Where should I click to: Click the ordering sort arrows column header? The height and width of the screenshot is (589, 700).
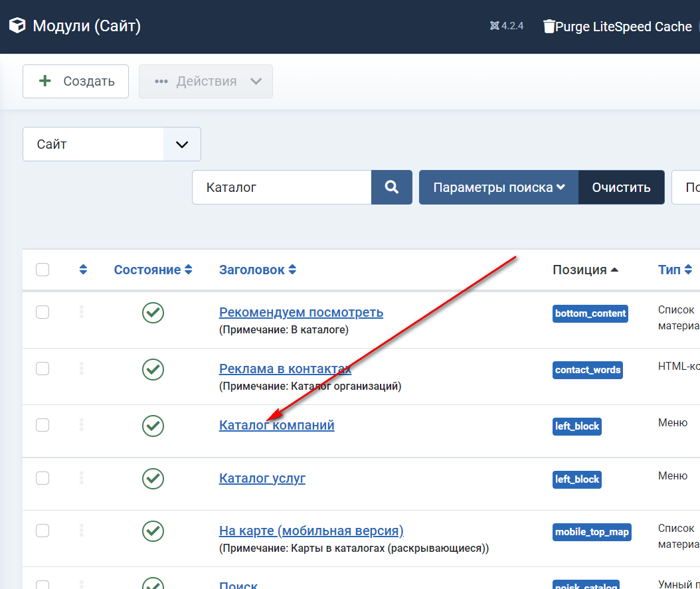click(x=83, y=270)
